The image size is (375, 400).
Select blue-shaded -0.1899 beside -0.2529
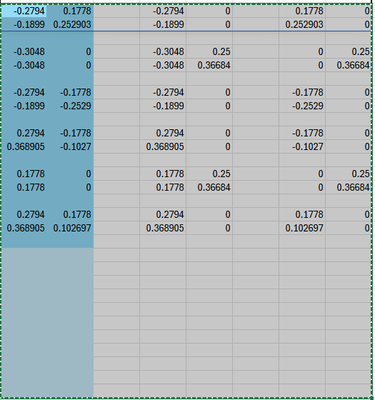point(29,106)
